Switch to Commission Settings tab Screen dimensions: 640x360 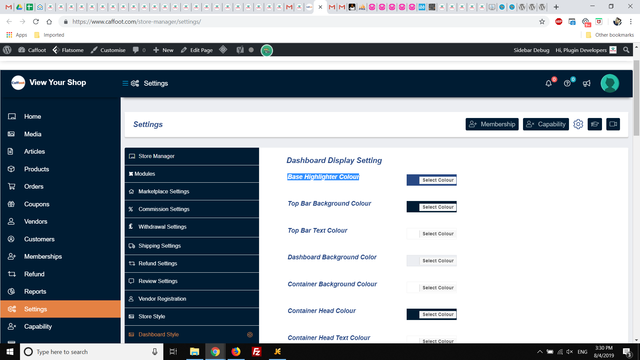click(192, 209)
